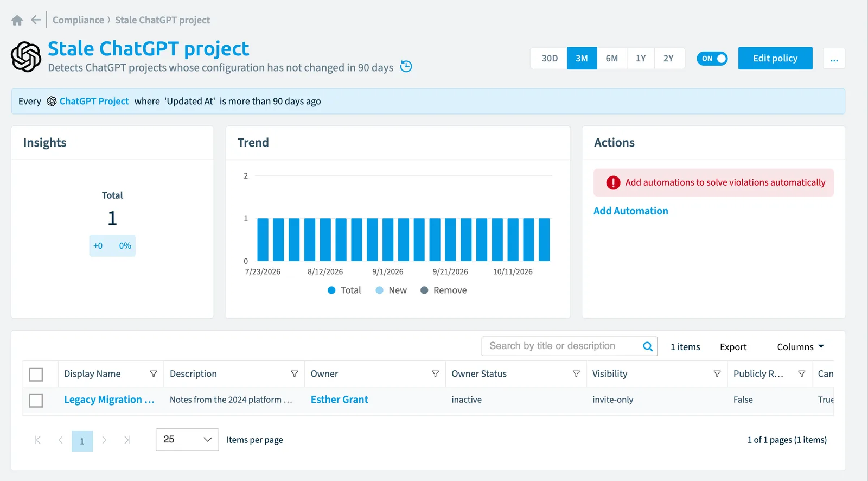Filter the Visibility column

coord(717,374)
